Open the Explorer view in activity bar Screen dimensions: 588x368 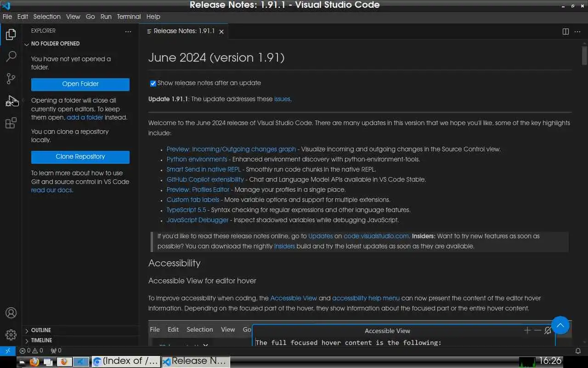11,34
